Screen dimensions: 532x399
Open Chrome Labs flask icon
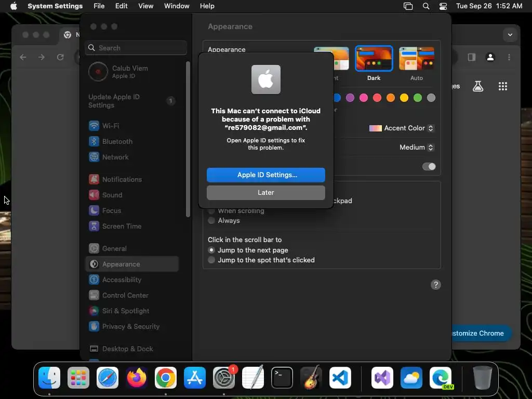(x=478, y=86)
